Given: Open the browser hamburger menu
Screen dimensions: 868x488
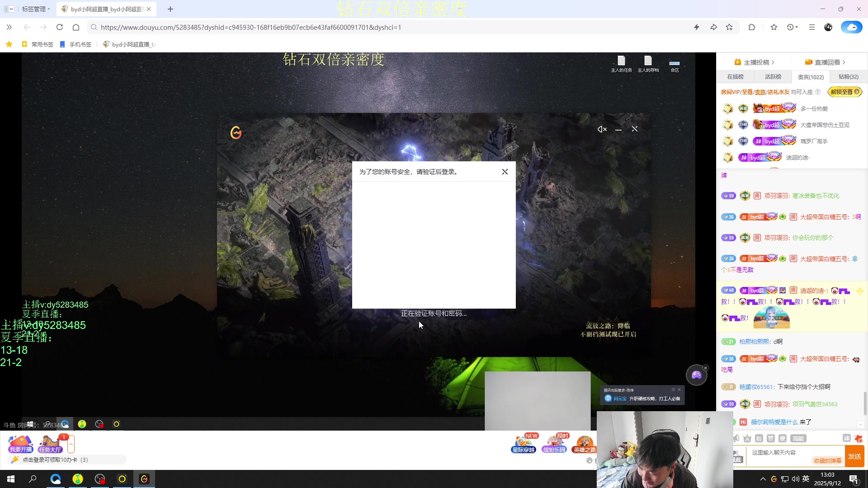Looking at the screenshot, I should click(x=812, y=27).
